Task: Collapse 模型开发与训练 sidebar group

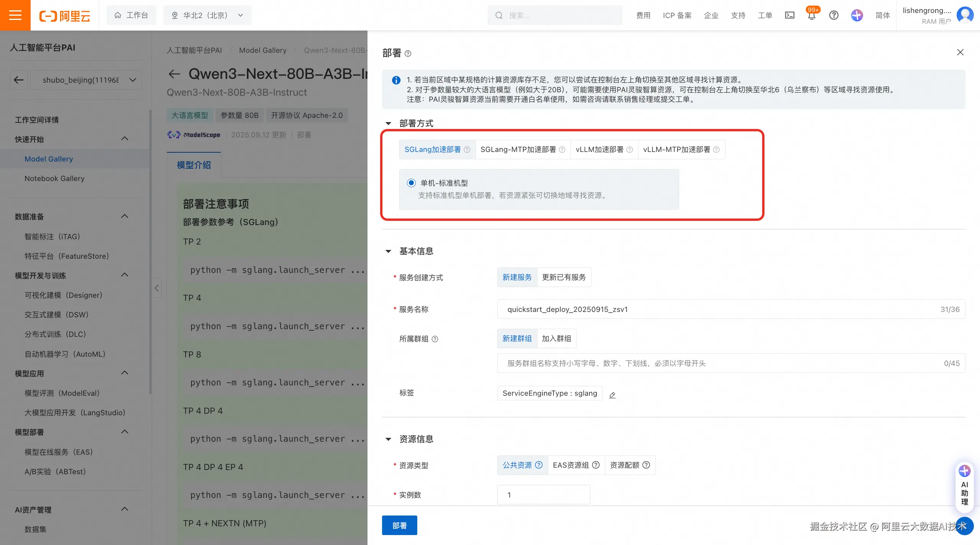Action: point(124,275)
